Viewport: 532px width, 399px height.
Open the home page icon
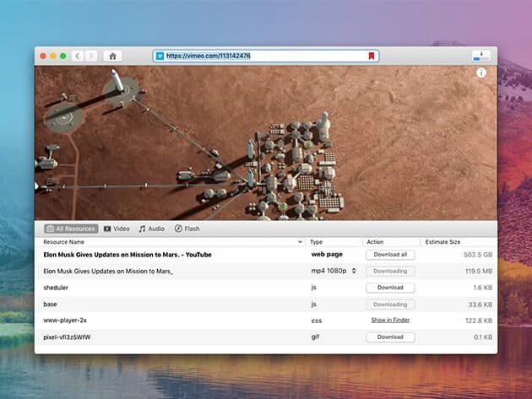(x=112, y=56)
